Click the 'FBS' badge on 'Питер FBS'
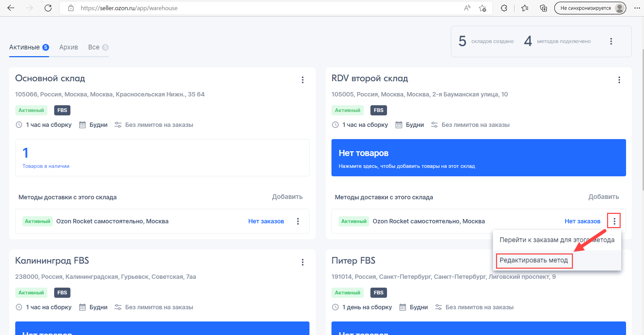Screen dimensions: 644x335 pyautogui.click(x=379, y=293)
